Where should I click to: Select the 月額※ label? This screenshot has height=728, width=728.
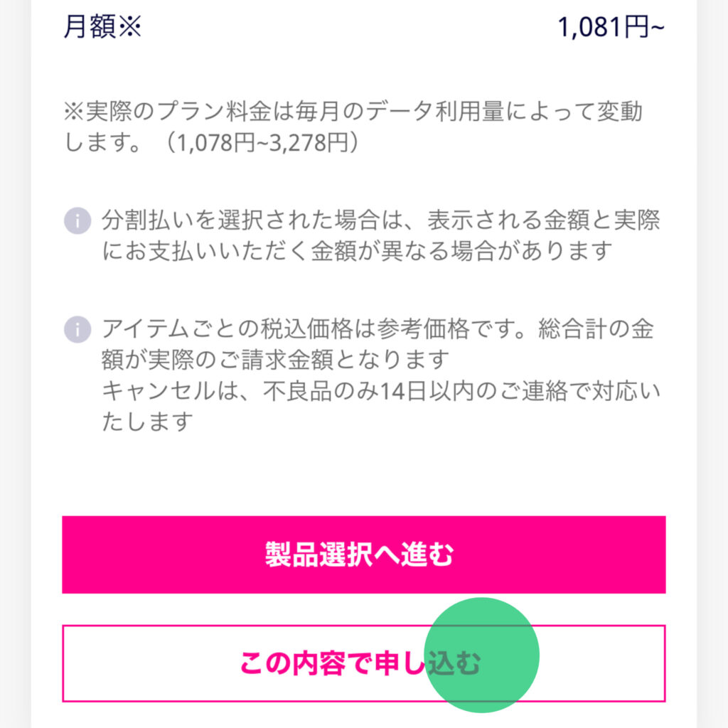pos(102,26)
